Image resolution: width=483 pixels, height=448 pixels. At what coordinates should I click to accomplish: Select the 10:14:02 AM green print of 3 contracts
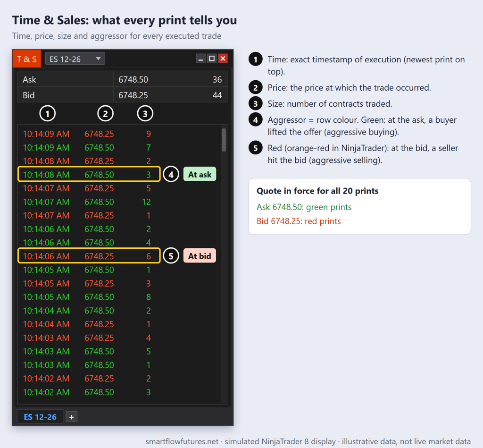point(87,392)
